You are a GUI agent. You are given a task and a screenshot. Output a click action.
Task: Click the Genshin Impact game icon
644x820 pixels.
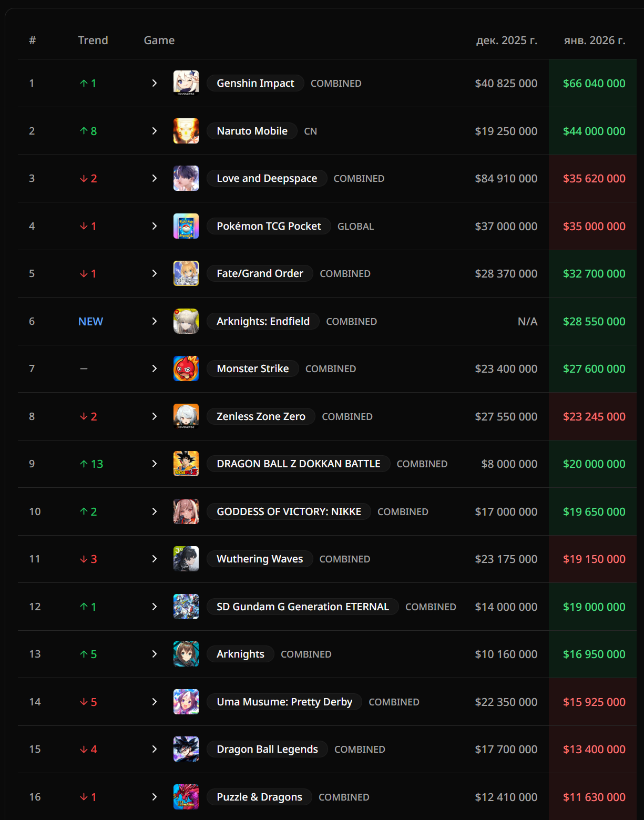186,83
